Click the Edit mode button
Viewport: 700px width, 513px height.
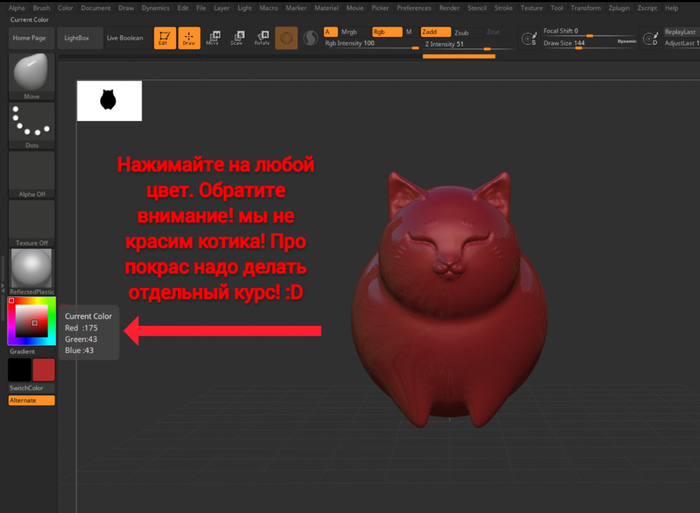163,38
